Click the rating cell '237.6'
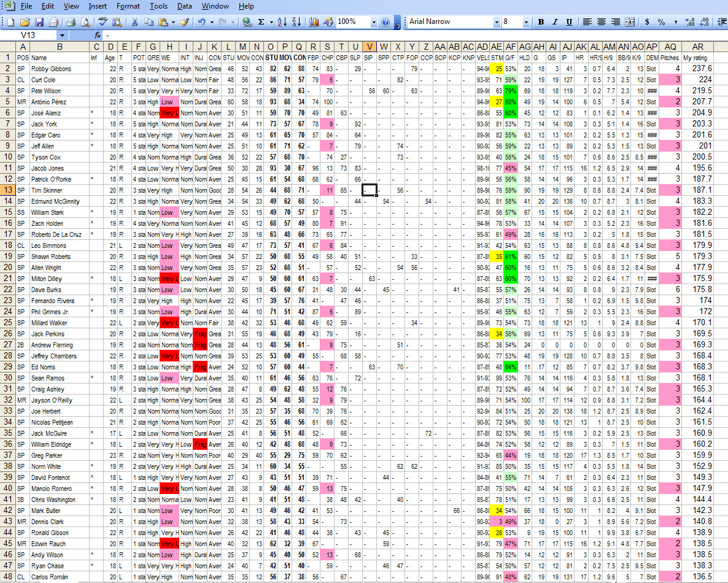Viewport: 728px width, 583px height. tap(697, 69)
